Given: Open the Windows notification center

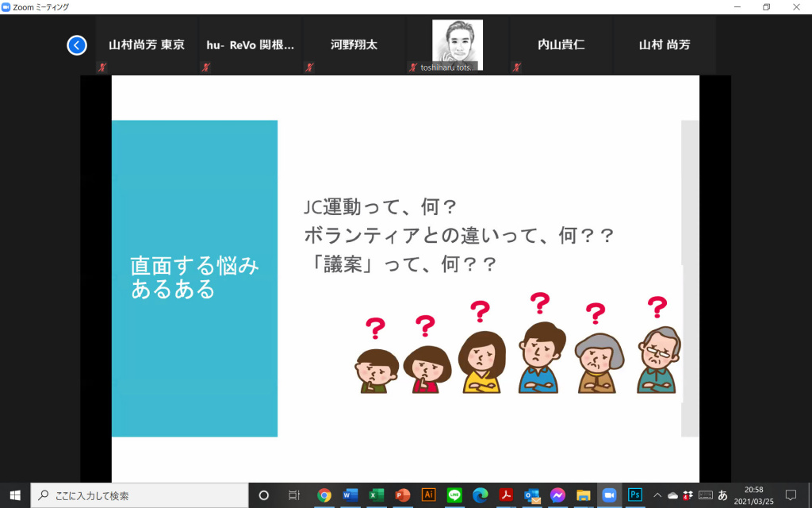Looking at the screenshot, I should tap(790, 495).
